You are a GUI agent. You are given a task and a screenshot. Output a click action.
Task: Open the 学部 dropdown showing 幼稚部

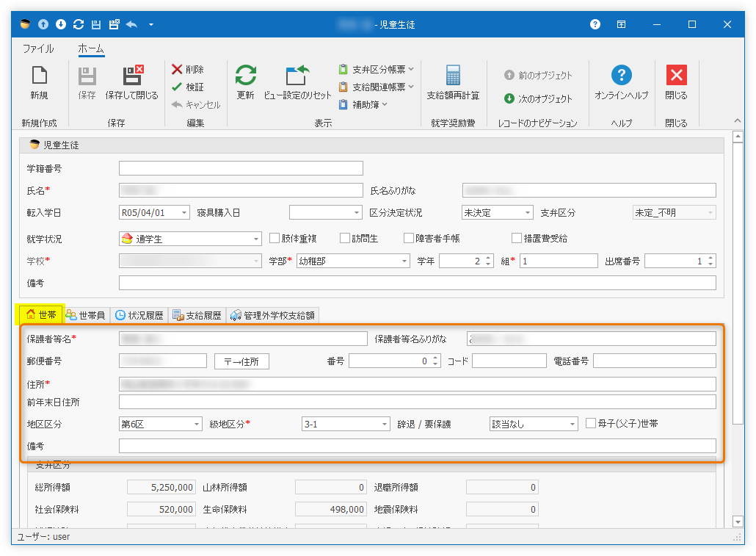point(404,261)
